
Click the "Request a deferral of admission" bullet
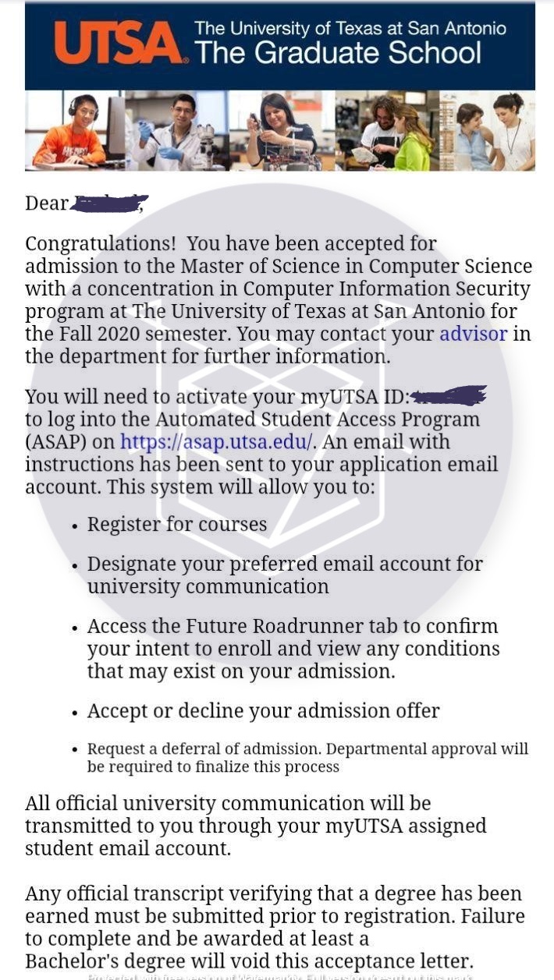point(307,757)
